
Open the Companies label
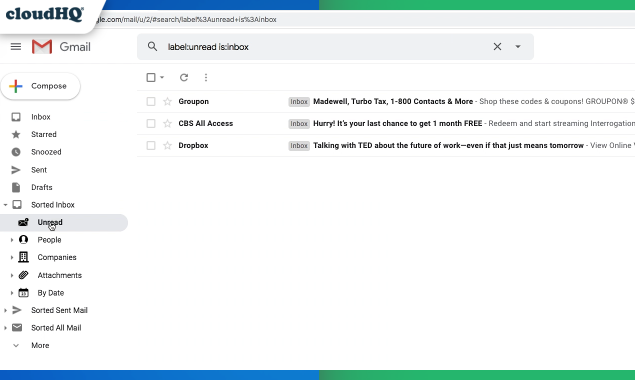click(x=57, y=257)
